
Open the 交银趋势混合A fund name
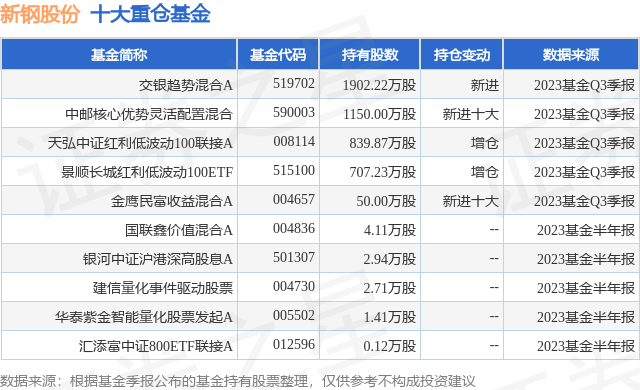click(186, 85)
